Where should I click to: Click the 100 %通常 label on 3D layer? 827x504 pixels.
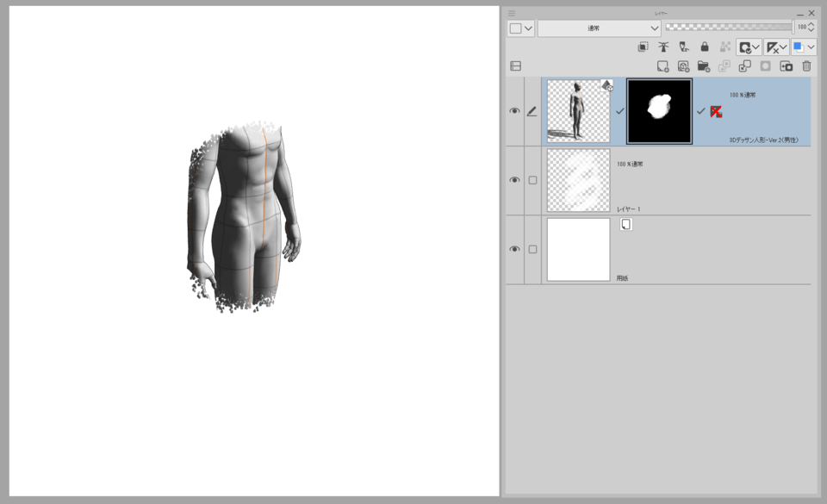(742, 95)
